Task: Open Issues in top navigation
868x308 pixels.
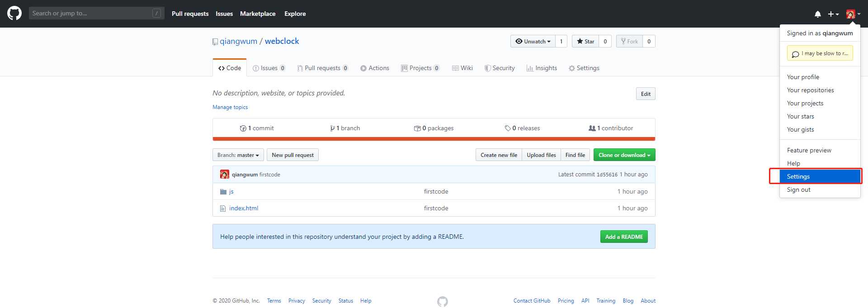Action: pos(224,14)
